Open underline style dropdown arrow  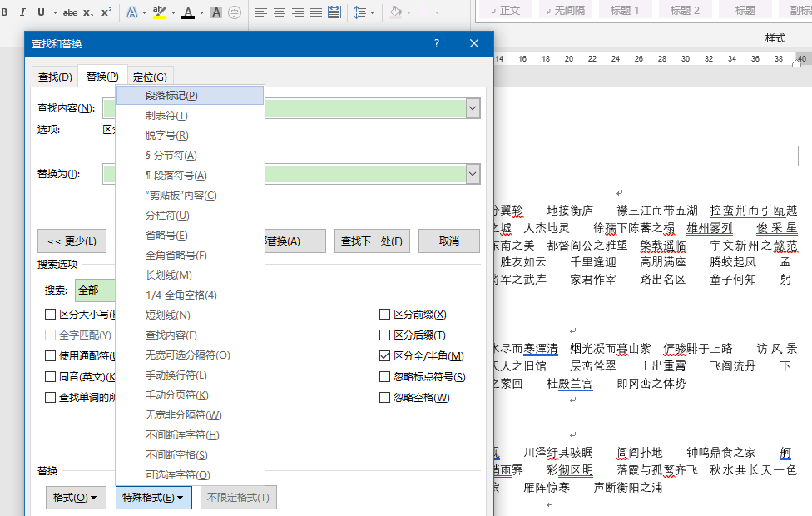[55, 12]
